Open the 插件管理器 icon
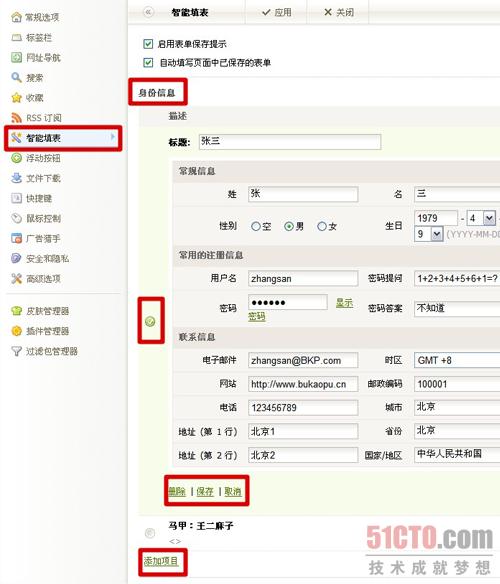Viewport: 500px width, 584px height. tap(16, 331)
